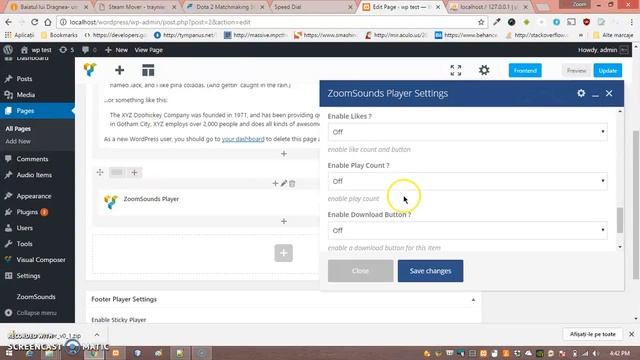Switch to Frontend editor
Viewport: 640px width, 360px height.
pyautogui.click(x=525, y=70)
